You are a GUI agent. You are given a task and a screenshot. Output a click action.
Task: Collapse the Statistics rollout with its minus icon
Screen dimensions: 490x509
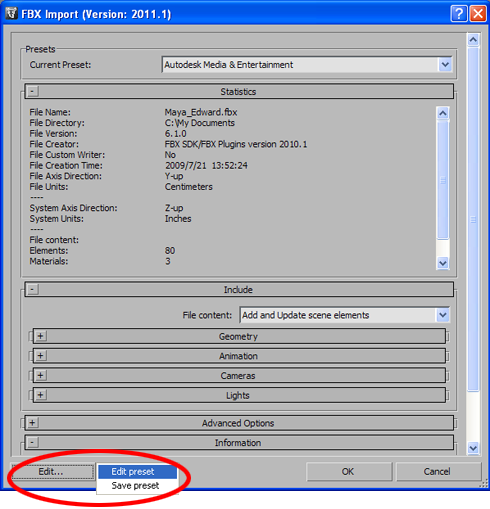point(33,91)
